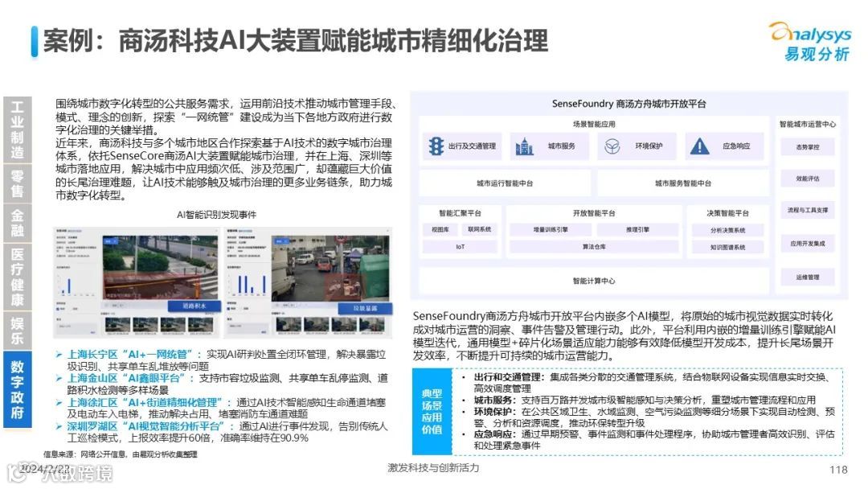
Task: Click the Analysys 易观分析 logo
Action: click(x=810, y=42)
